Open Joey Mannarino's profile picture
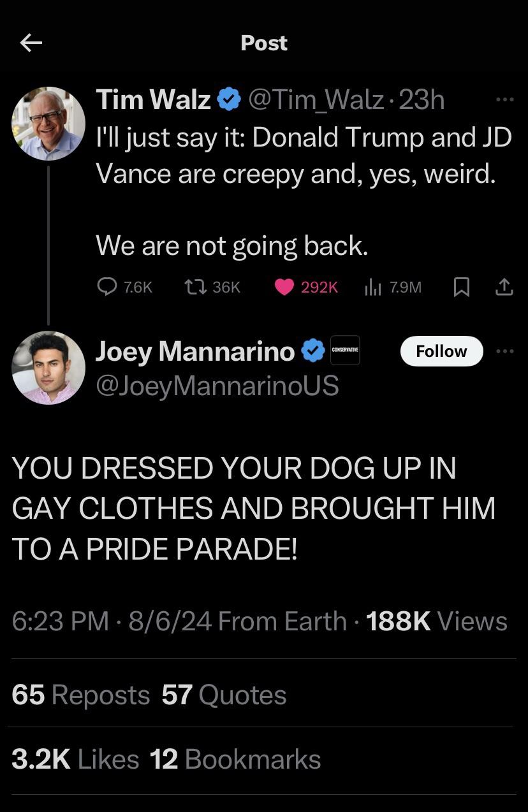Viewport: 528px width, 812px height. point(48,368)
